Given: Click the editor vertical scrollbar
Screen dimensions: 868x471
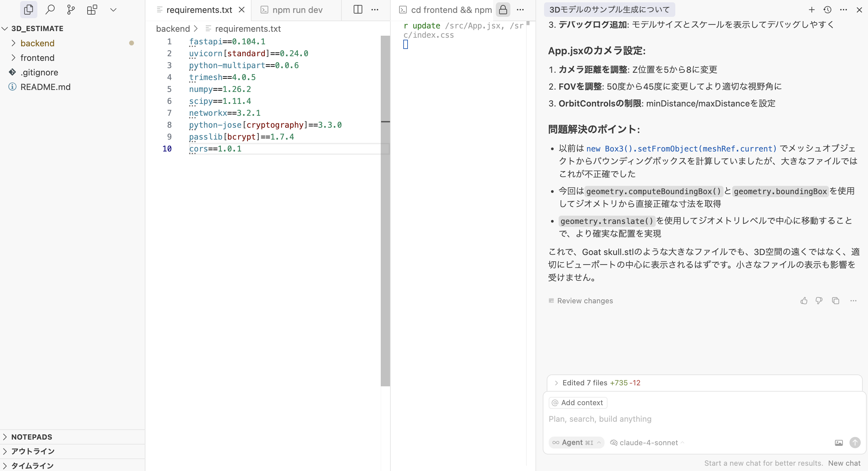Looking at the screenshot, I should click(x=385, y=211).
